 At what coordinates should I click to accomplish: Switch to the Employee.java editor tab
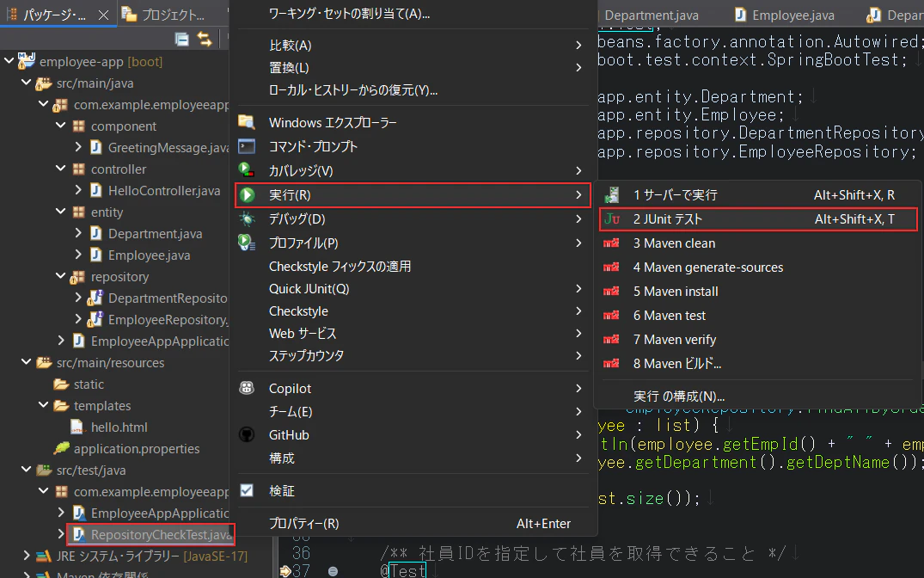tap(785, 15)
